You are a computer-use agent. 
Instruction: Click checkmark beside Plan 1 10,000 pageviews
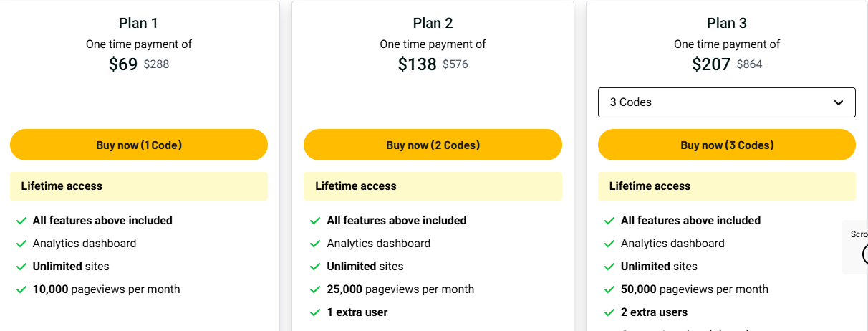click(x=21, y=289)
